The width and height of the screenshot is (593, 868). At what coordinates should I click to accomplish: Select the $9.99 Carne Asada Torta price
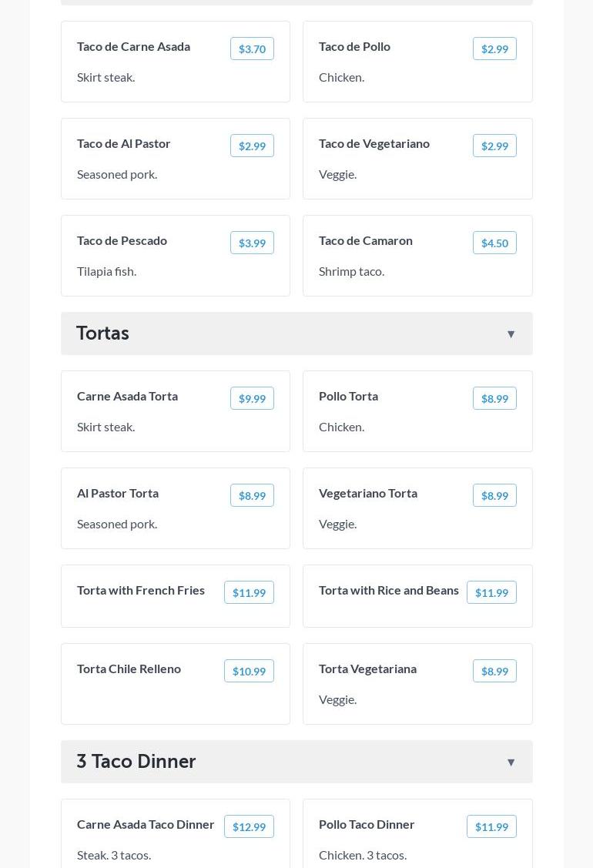click(252, 399)
